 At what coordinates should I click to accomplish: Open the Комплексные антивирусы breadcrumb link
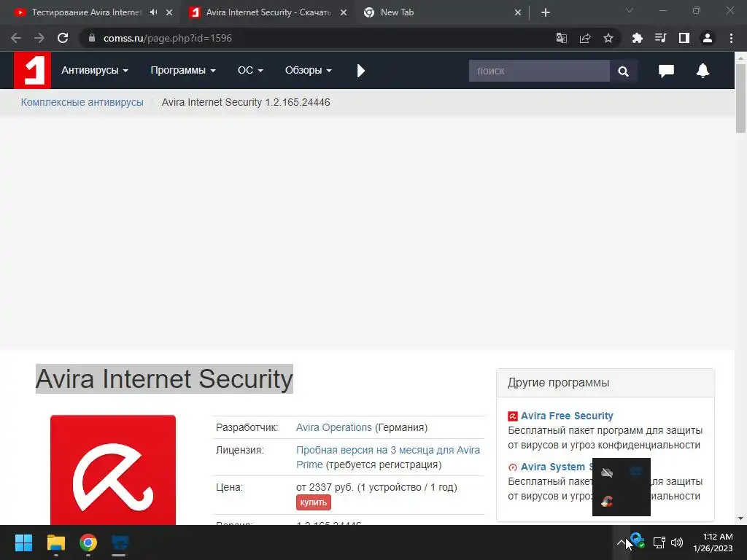click(x=82, y=102)
